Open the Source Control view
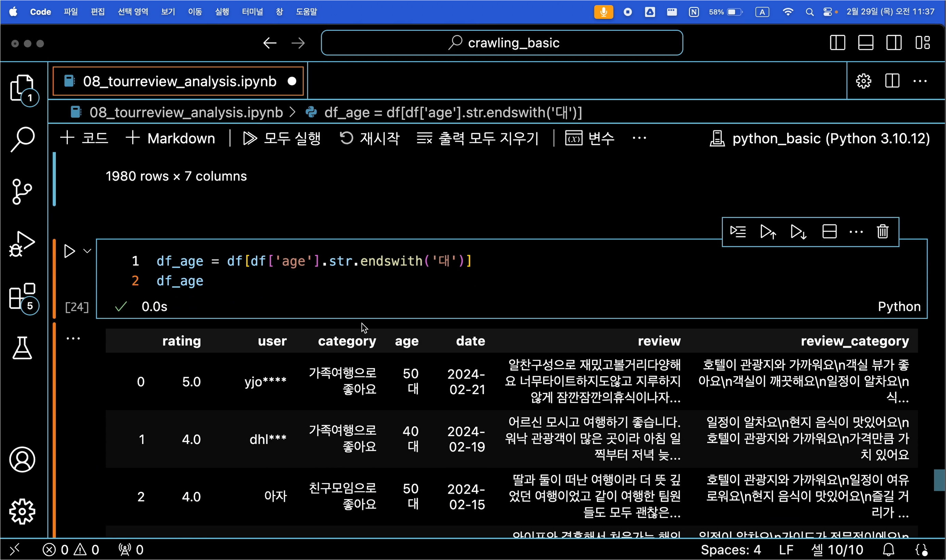 click(22, 191)
